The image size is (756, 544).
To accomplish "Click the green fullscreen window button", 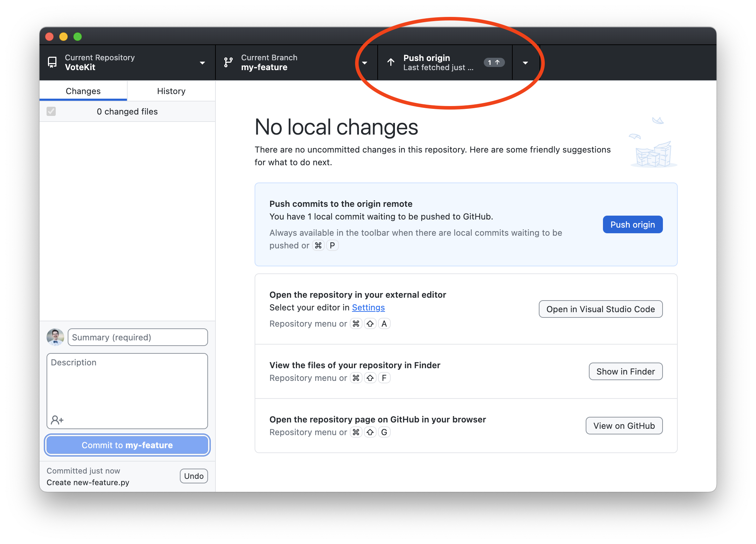I will (78, 37).
